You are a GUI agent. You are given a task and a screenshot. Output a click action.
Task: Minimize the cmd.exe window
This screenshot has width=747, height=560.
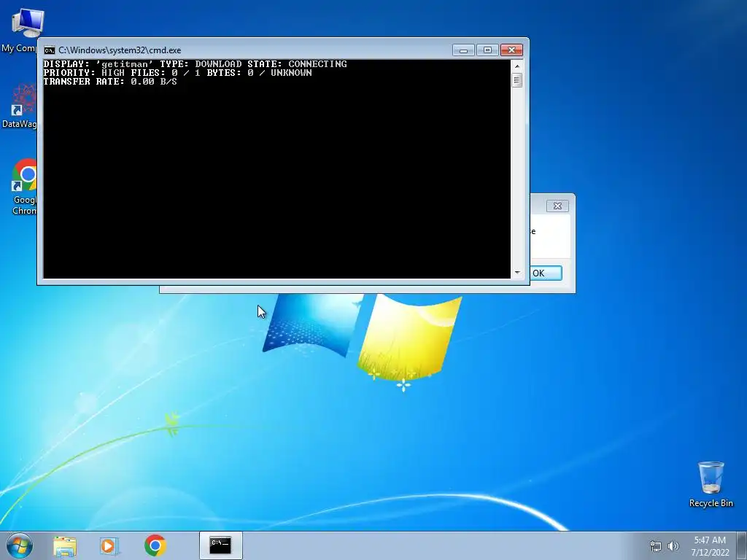point(463,50)
